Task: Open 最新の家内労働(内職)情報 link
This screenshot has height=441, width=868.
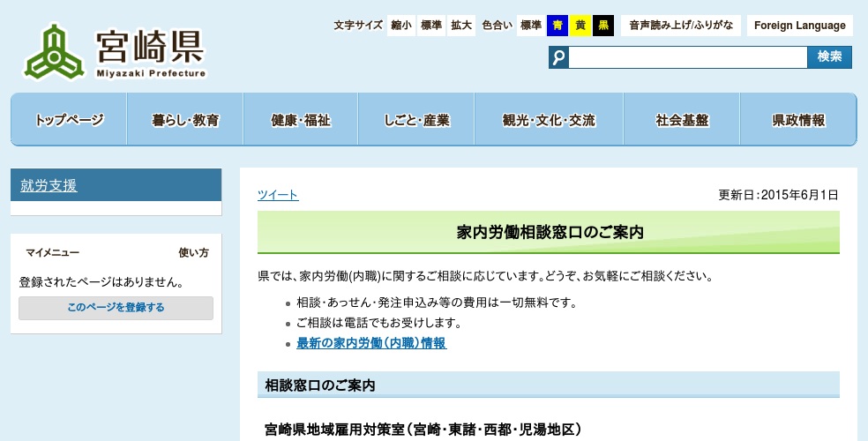Action: click(x=371, y=343)
